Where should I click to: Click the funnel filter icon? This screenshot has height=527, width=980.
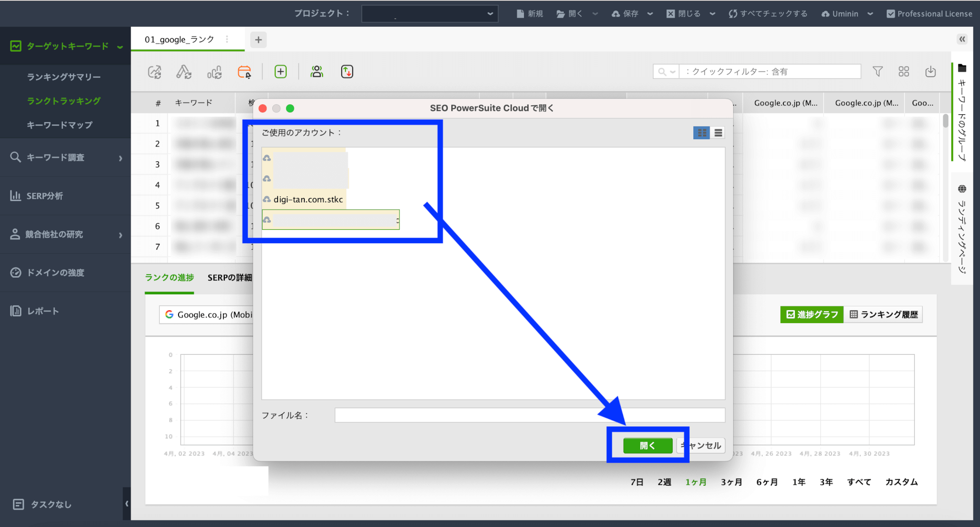tap(878, 71)
